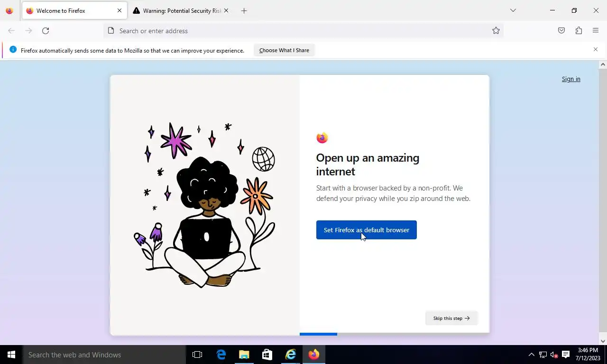Focus the Search or enter address field
The height and width of the screenshot is (364, 607).
point(303,31)
